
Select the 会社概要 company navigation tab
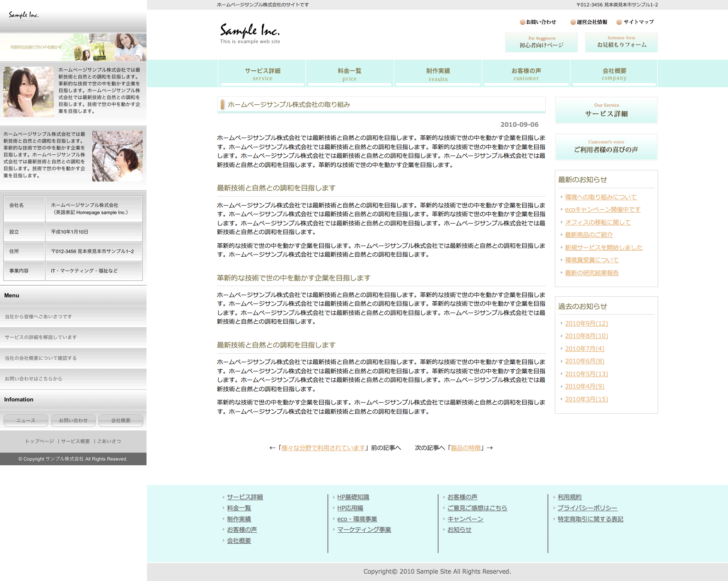click(614, 74)
